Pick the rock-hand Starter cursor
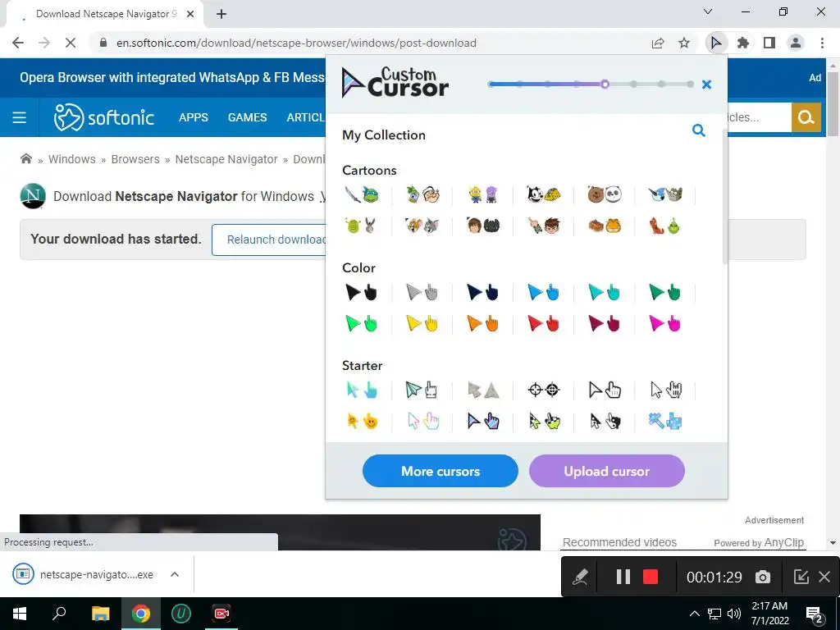This screenshot has width=840, height=630. point(664,390)
